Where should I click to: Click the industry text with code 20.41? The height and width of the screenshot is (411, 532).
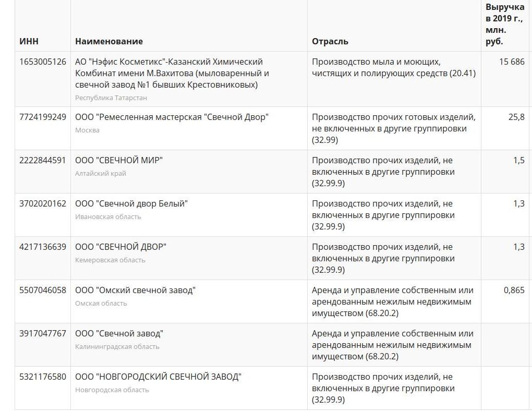394,67
